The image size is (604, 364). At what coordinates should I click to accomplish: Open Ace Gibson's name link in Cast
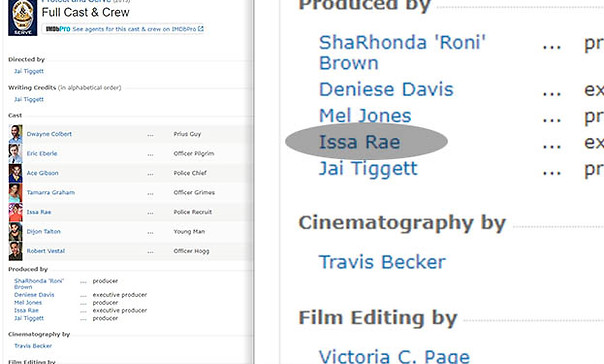point(43,173)
